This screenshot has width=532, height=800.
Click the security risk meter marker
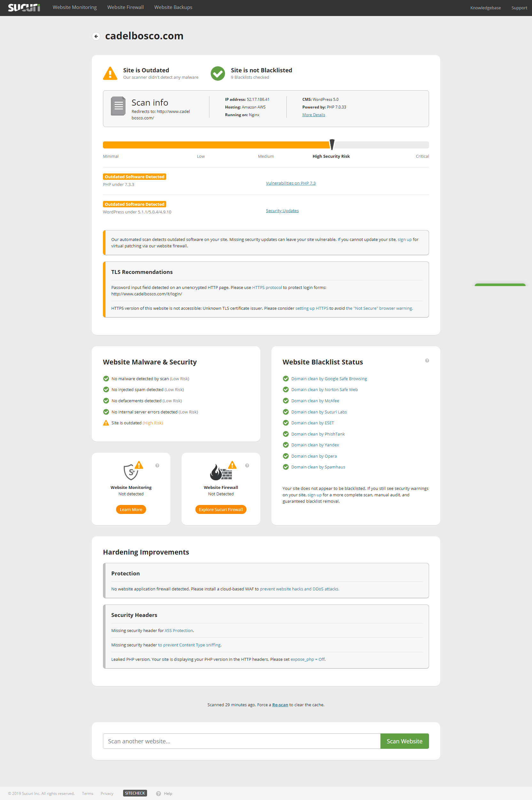332,145
